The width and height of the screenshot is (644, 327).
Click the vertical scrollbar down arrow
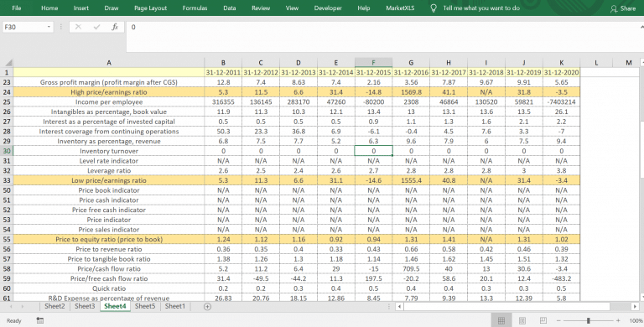(642, 296)
